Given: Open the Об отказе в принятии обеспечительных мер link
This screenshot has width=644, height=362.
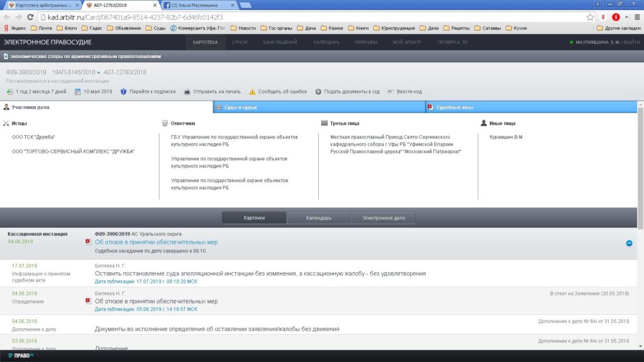Looking at the screenshot, I should (156, 242).
